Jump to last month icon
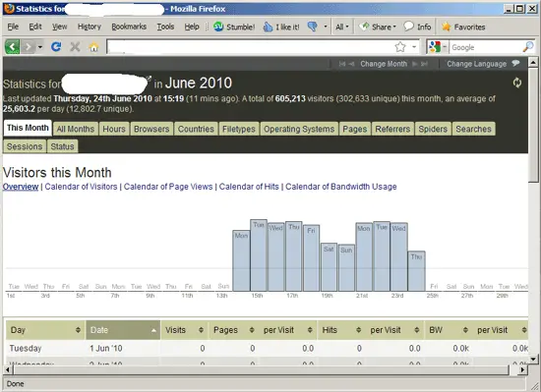 point(424,64)
